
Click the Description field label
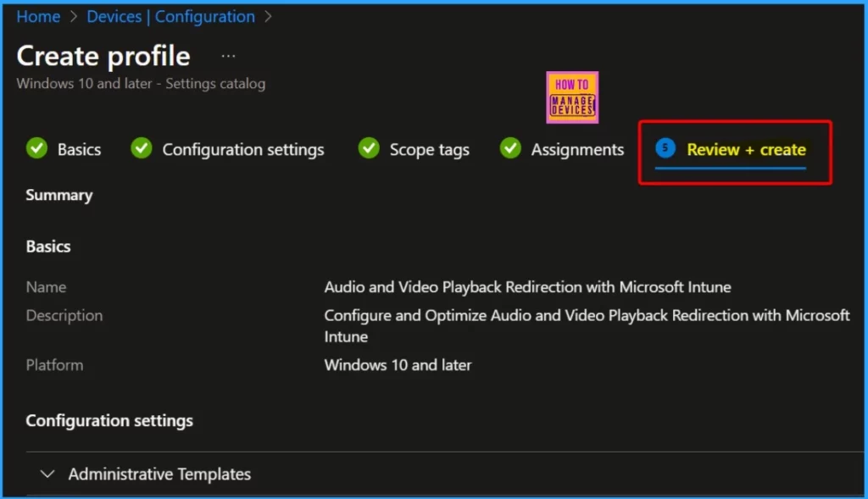(64, 316)
